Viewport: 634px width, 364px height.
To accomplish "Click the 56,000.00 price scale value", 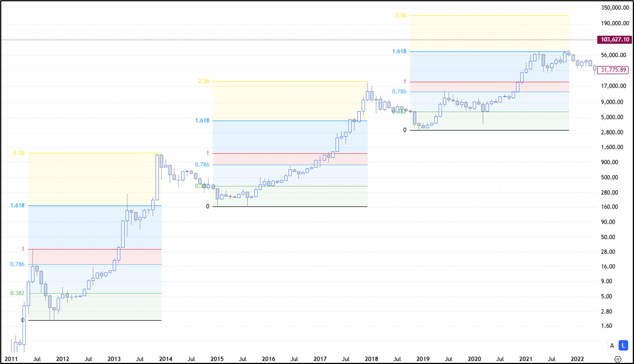I will (613, 55).
